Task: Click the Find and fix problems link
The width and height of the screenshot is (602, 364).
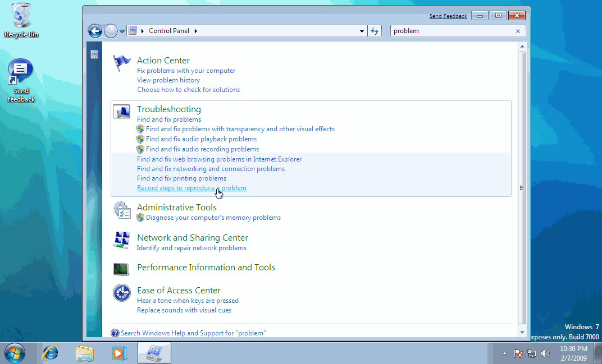Action: click(169, 119)
